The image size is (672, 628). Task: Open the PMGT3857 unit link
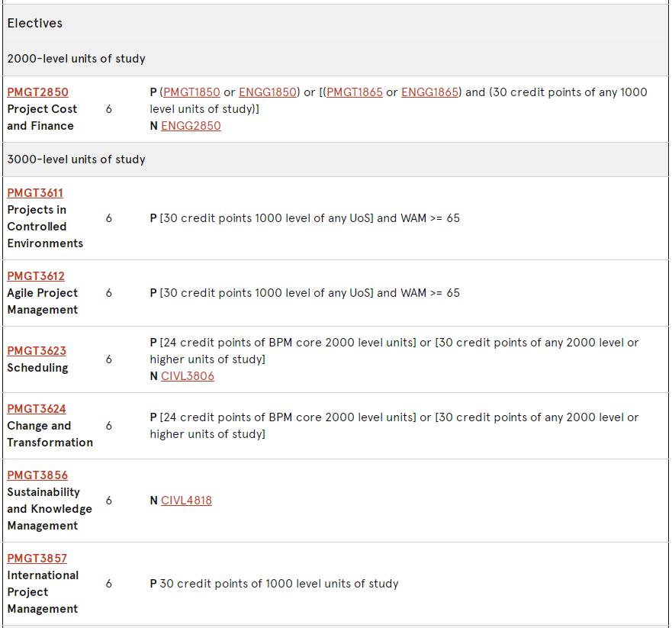click(x=37, y=559)
